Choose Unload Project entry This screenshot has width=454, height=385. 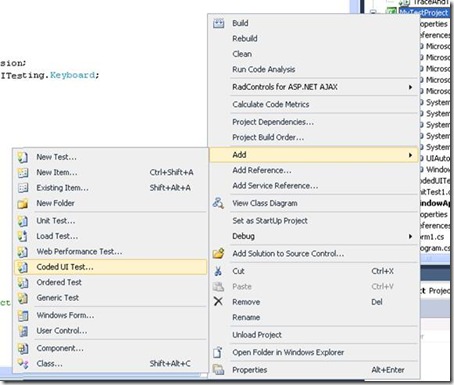tap(257, 335)
